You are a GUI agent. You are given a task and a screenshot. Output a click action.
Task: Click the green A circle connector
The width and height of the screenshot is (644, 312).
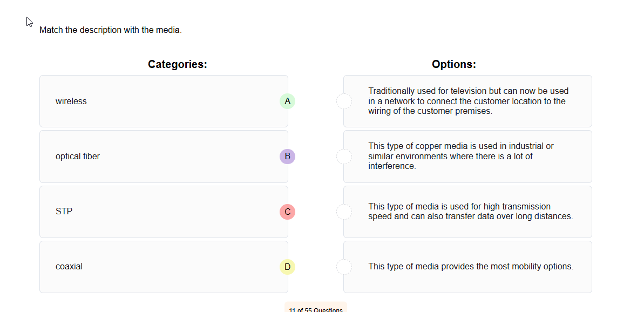pos(287,101)
